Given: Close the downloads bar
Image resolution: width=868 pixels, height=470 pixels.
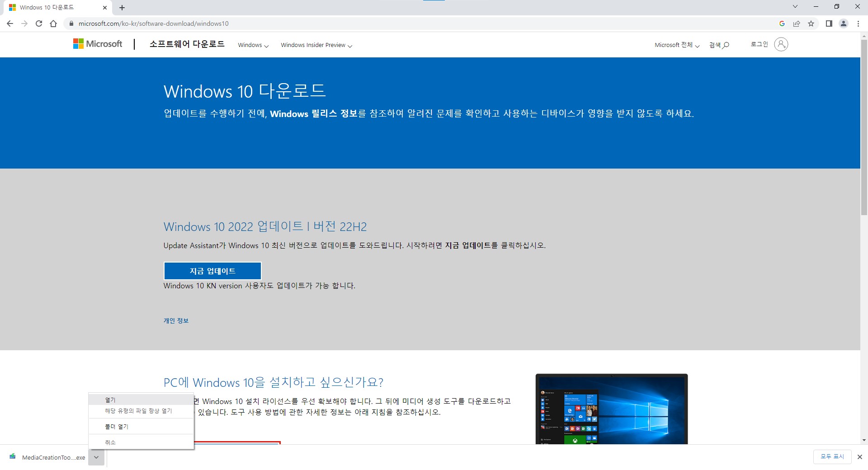Looking at the screenshot, I should (860, 457).
